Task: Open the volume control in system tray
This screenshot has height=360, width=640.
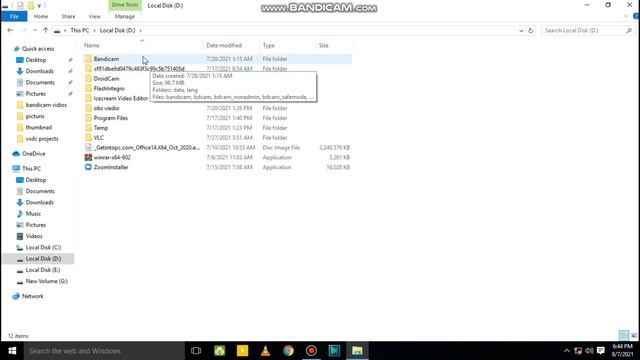Action: (589, 351)
